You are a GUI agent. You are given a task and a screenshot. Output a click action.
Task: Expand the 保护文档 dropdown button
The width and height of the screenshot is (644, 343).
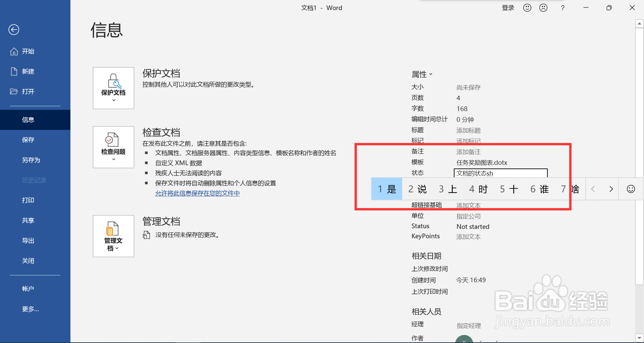click(x=113, y=88)
